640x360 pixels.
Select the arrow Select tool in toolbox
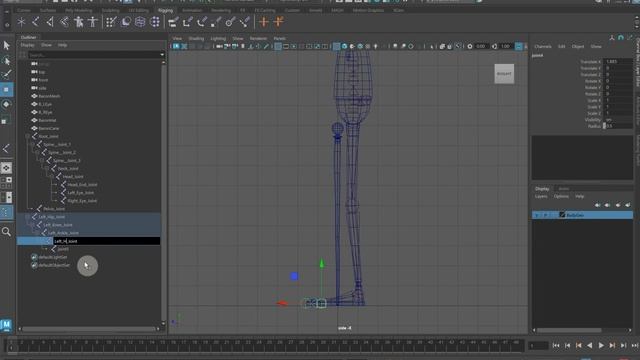tap(7, 45)
